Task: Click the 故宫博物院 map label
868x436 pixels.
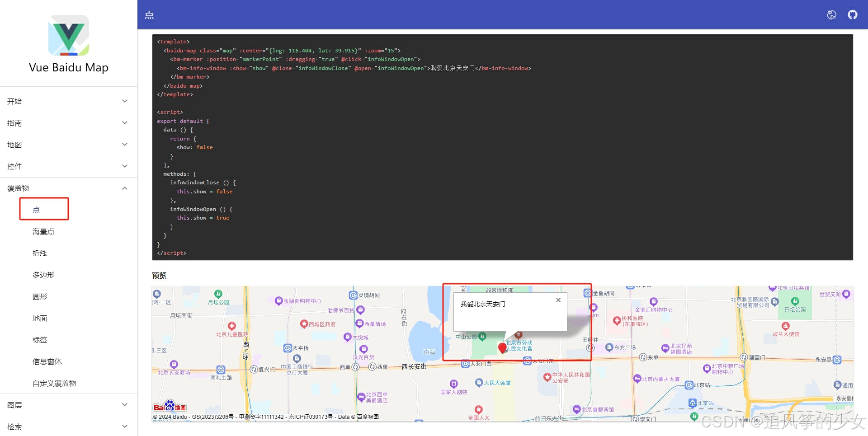Action: click(499, 290)
